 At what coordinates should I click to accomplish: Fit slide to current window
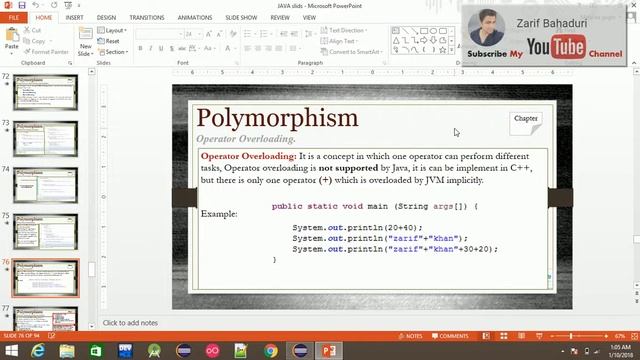(634, 336)
